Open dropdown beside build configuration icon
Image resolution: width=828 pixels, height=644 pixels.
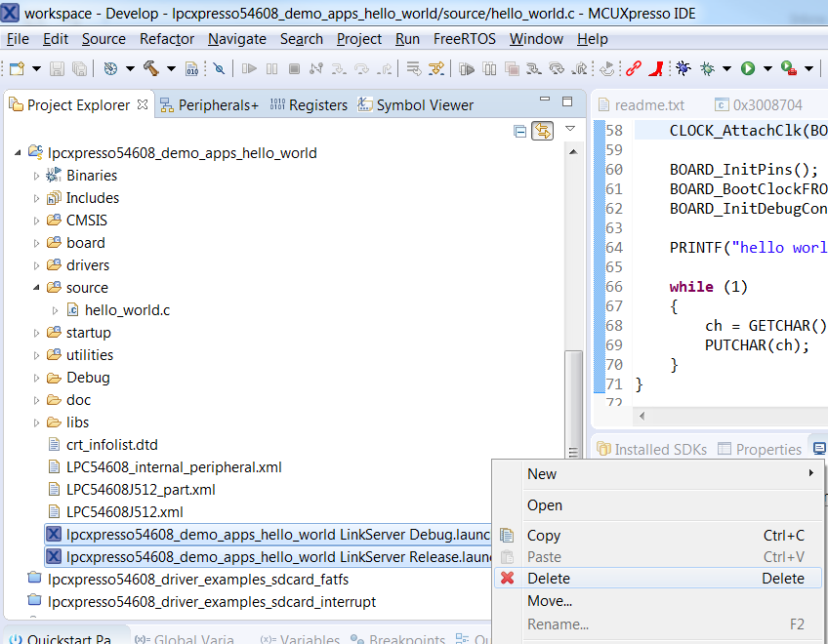[130, 68]
